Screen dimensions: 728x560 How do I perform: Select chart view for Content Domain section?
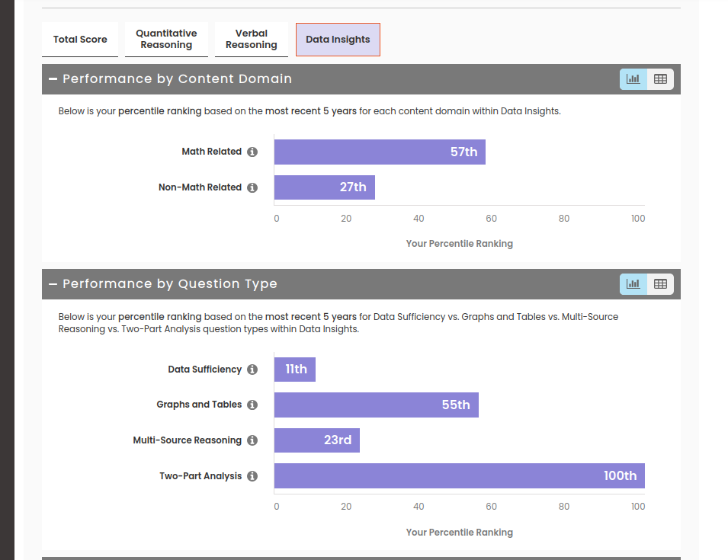[x=633, y=78]
